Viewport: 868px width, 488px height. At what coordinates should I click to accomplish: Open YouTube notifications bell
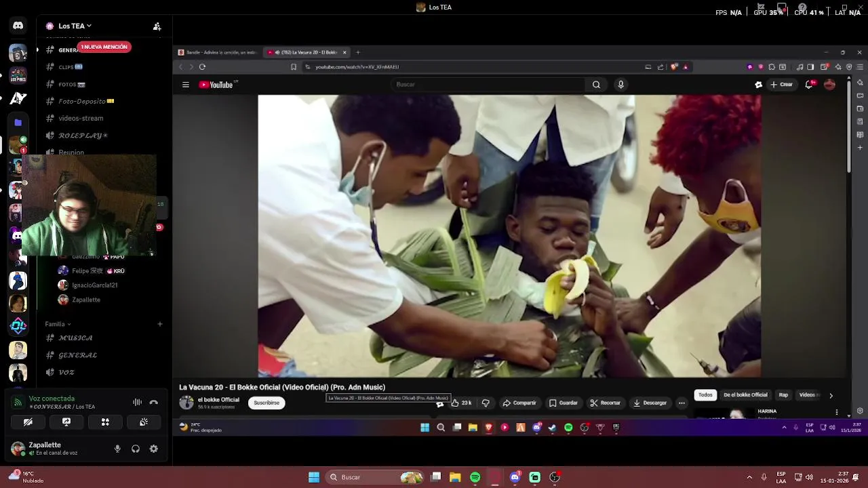pos(809,85)
